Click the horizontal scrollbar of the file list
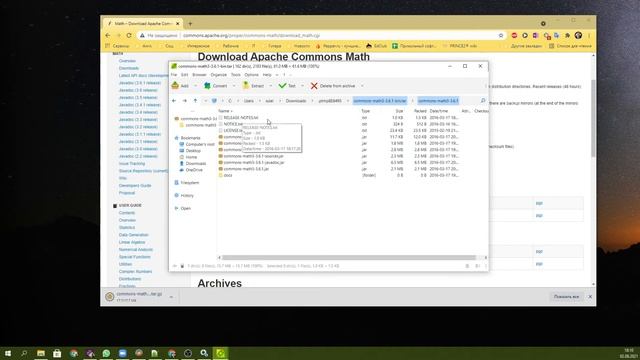This screenshot has height=360, width=640. click(x=349, y=258)
